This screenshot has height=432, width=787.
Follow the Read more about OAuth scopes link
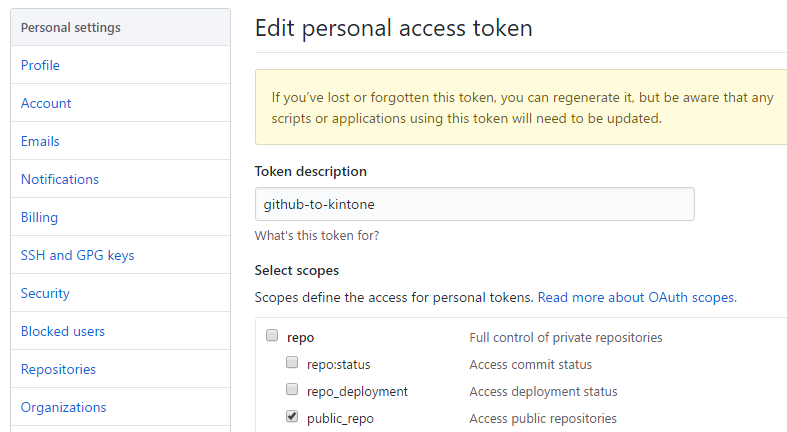(x=637, y=297)
